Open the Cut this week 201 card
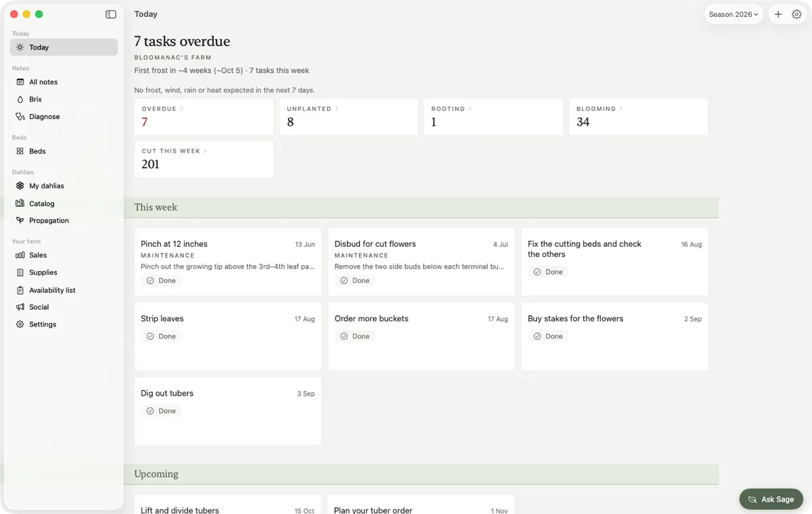 pyautogui.click(x=204, y=159)
